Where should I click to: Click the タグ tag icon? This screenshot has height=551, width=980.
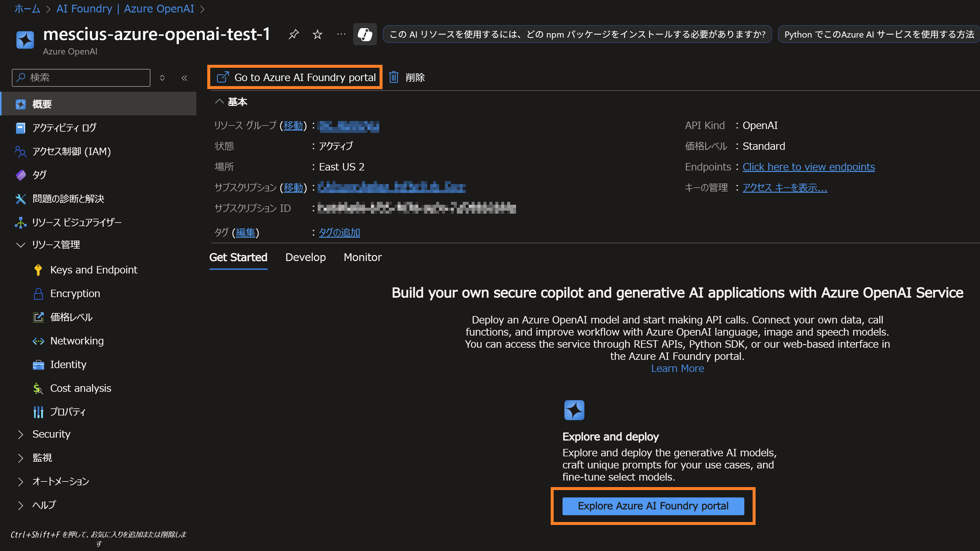[x=20, y=175]
